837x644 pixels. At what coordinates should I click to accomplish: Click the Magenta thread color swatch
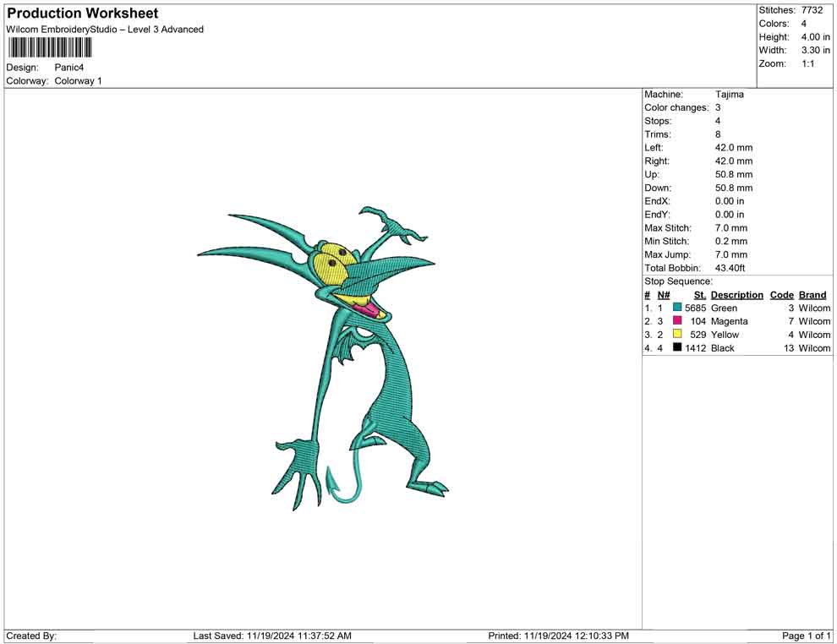click(x=677, y=320)
